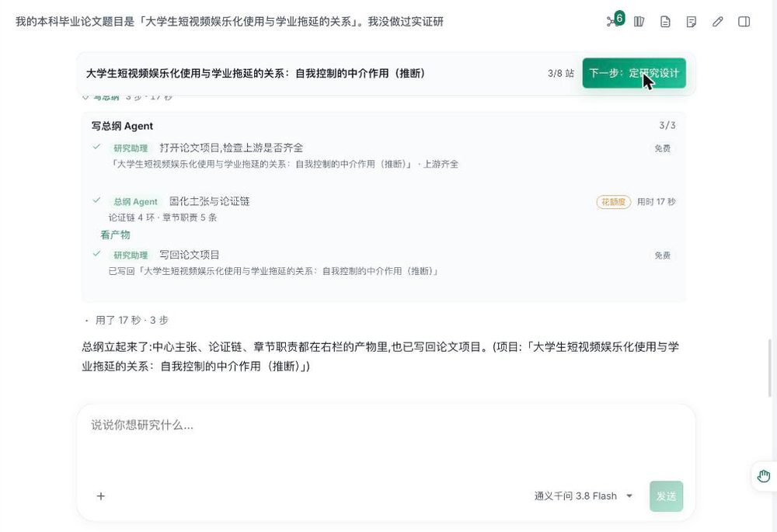
Task: Click the 写总纲 Agent heading
Action: (x=123, y=126)
